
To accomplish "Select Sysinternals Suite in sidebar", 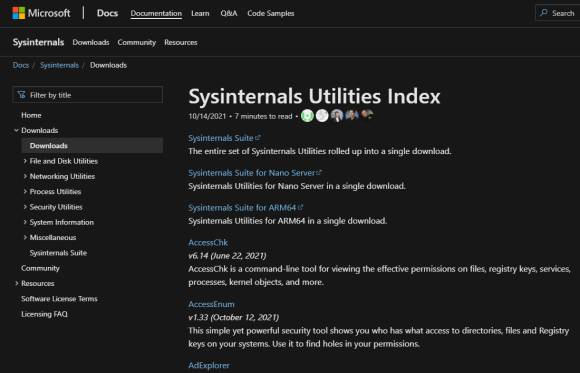I will point(58,253).
